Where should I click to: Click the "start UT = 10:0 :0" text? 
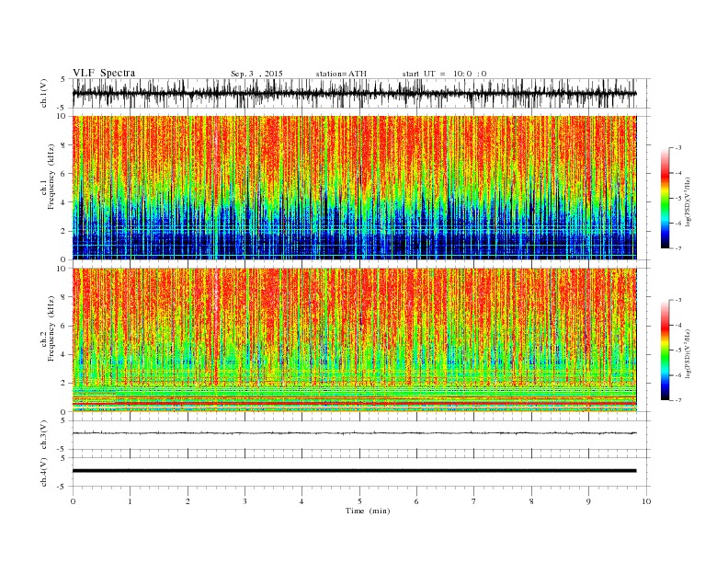[x=444, y=74]
